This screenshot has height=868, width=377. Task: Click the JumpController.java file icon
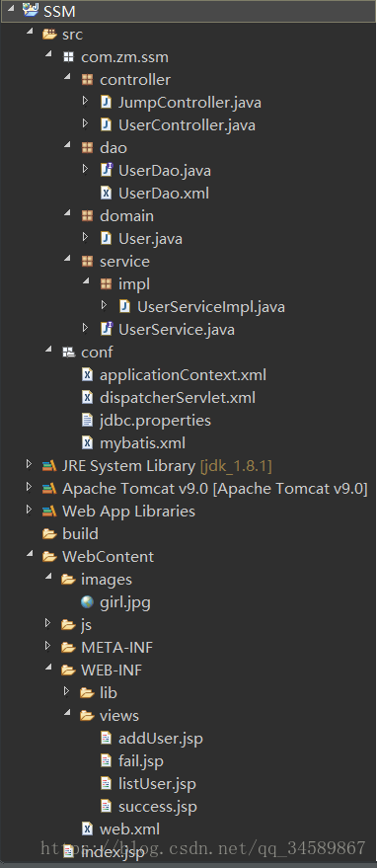click(106, 103)
